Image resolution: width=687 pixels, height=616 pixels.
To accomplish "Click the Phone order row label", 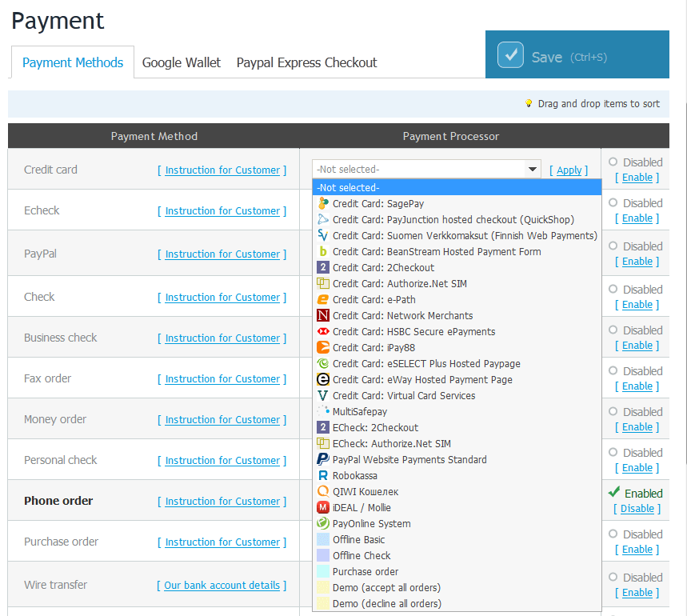I will pos(58,500).
